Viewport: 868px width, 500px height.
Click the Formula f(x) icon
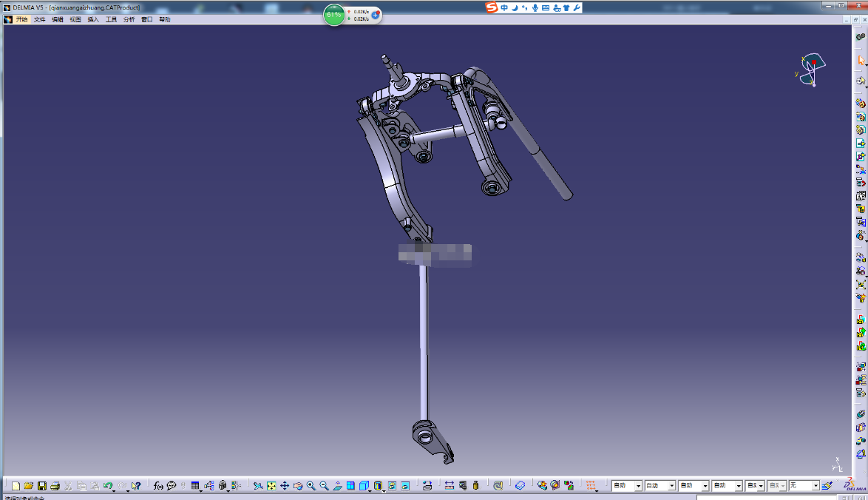click(x=158, y=486)
